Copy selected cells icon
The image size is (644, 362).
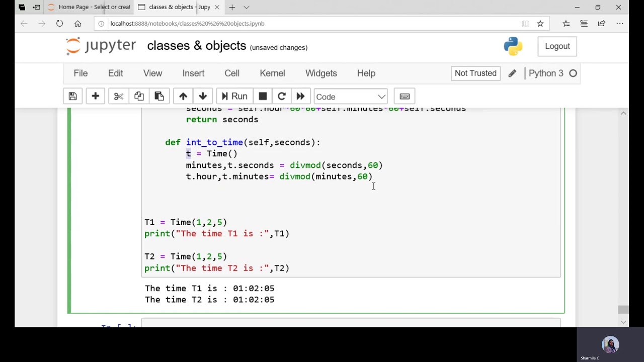tap(139, 97)
